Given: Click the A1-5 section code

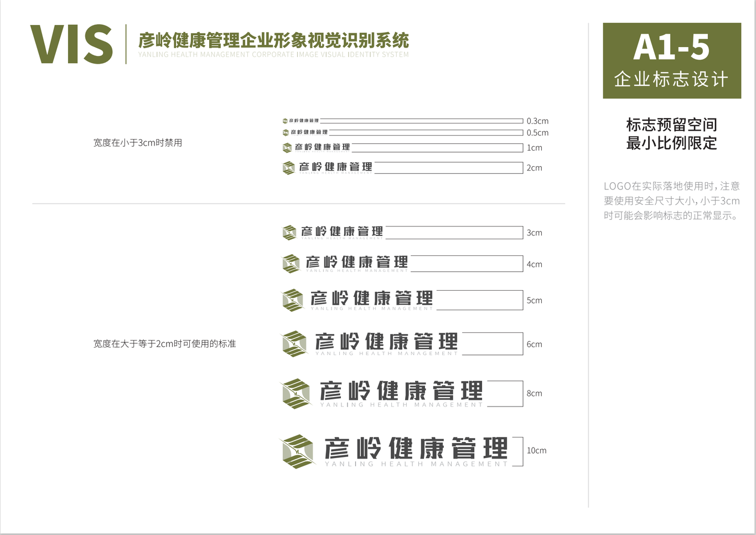Looking at the screenshot, I should click(x=671, y=47).
